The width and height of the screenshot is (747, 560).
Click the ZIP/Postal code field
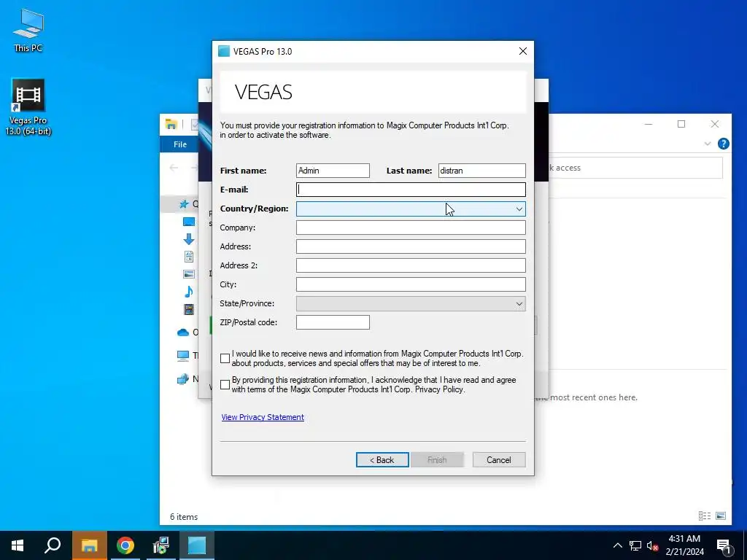tap(333, 322)
